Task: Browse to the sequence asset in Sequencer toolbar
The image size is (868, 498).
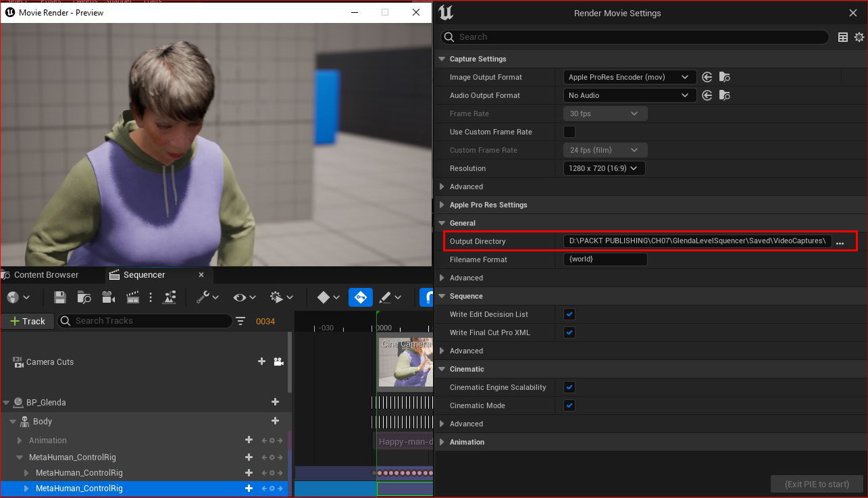Action: 84,297
